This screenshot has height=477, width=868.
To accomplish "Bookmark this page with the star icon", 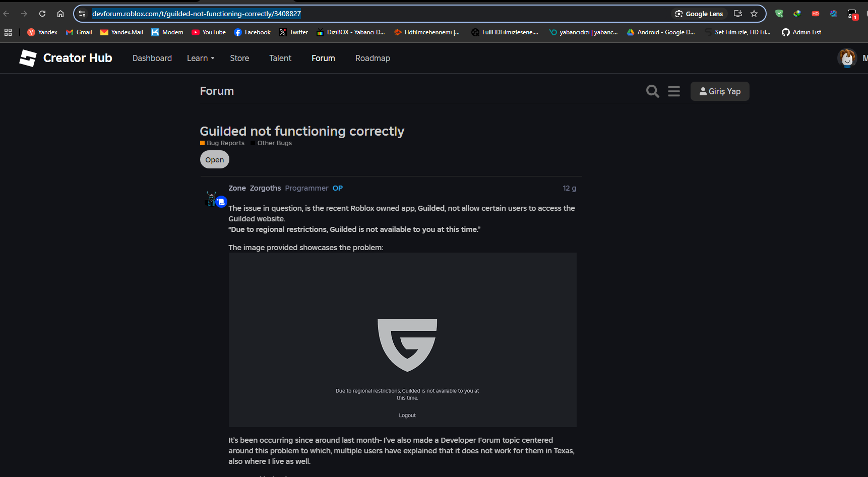I will pos(754,14).
